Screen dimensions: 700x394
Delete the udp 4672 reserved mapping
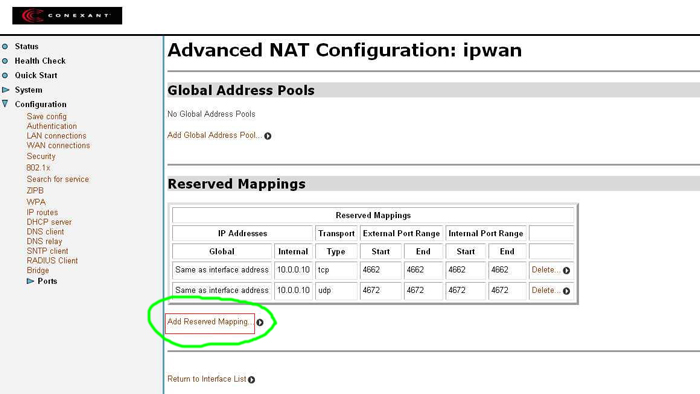pos(546,290)
